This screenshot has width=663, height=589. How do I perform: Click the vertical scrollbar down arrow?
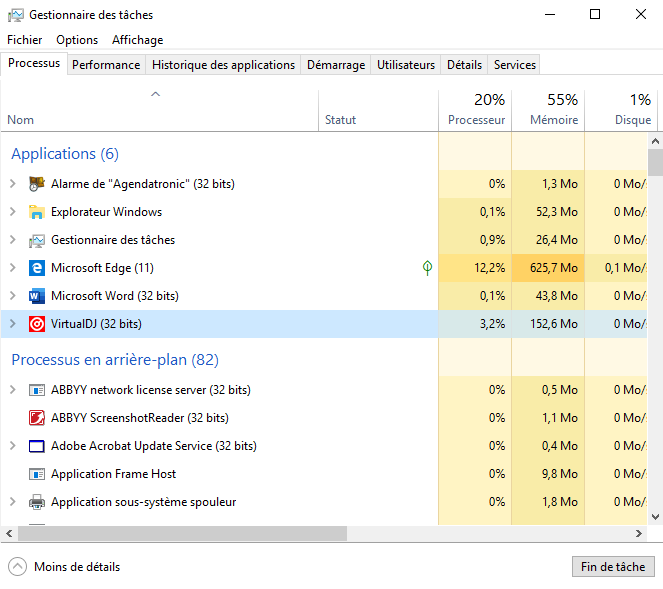[655, 517]
